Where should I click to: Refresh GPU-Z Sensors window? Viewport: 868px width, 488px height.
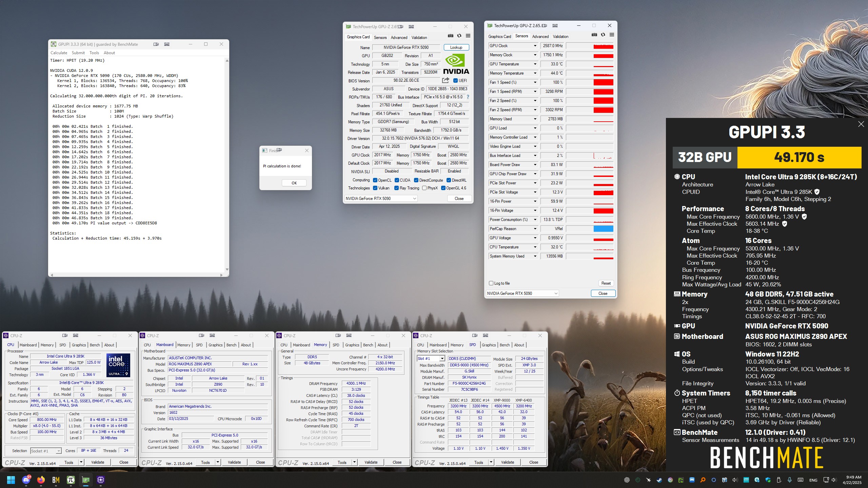[x=603, y=35]
